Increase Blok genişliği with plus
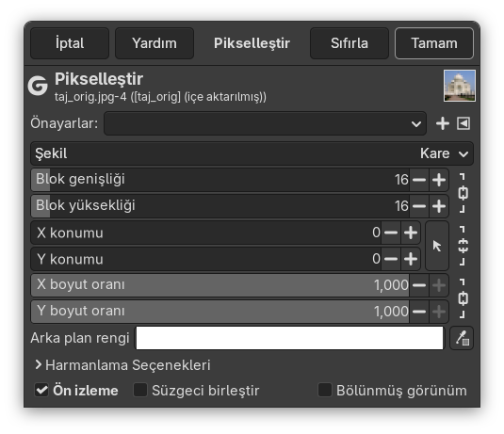The image size is (504, 434). (439, 180)
